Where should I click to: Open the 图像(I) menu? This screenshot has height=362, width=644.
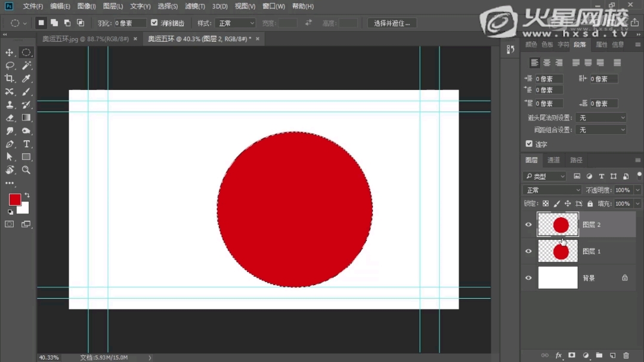86,6
